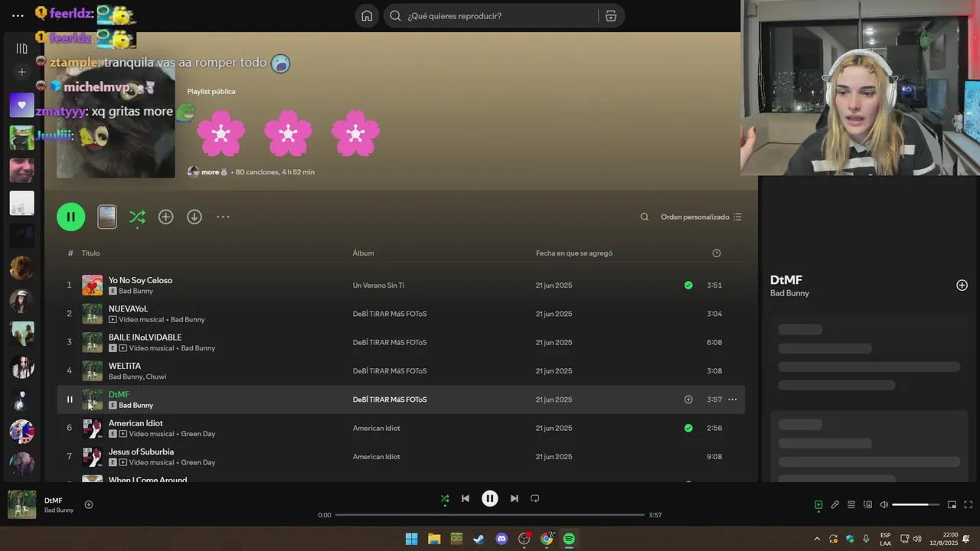
Task: Add playlist to library plus icon
Action: click(165, 217)
